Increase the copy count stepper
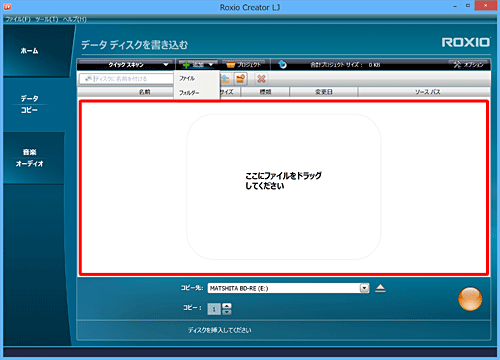The height and width of the screenshot is (360, 500). 227,306
